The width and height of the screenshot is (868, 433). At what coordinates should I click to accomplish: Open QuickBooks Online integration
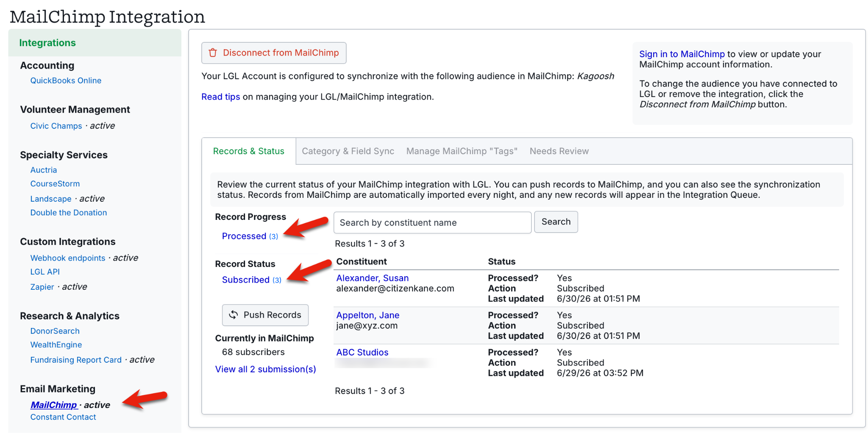(66, 80)
